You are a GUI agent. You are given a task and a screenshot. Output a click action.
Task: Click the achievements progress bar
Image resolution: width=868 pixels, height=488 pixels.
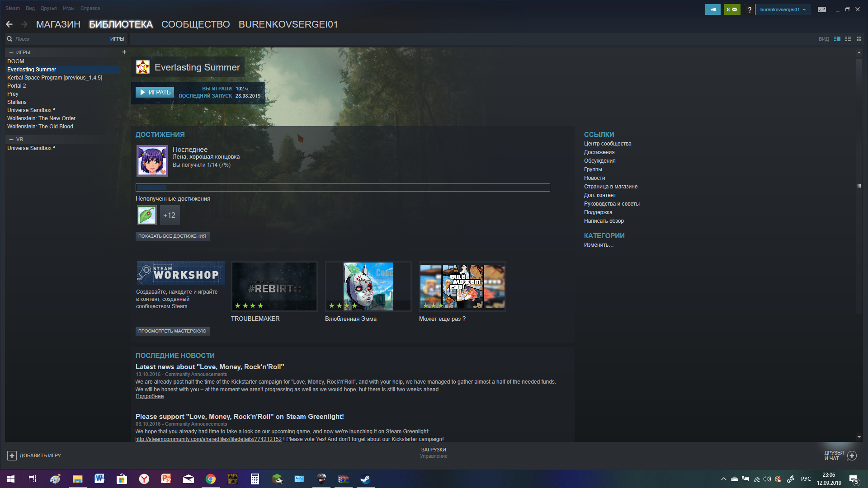[343, 188]
